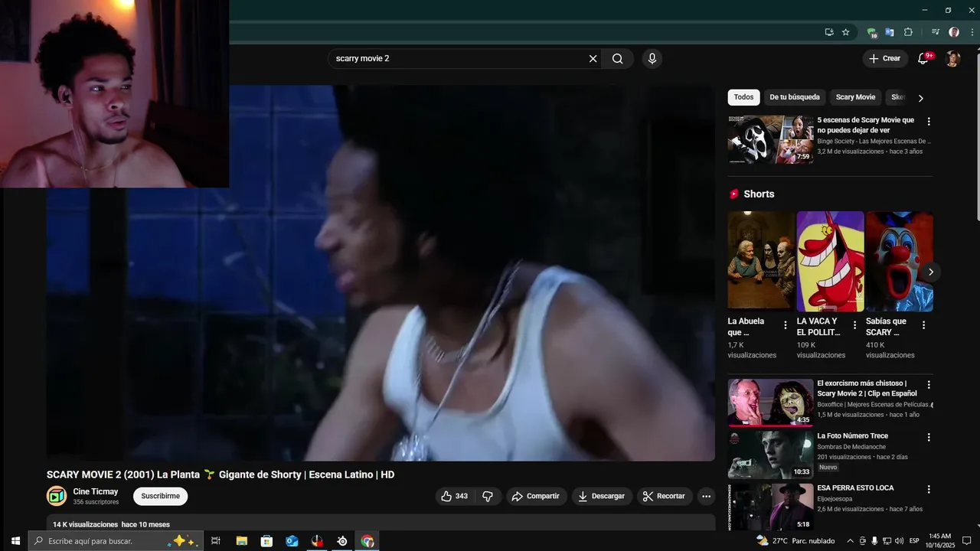
Task: Click the magnifier search button
Action: [617, 58]
